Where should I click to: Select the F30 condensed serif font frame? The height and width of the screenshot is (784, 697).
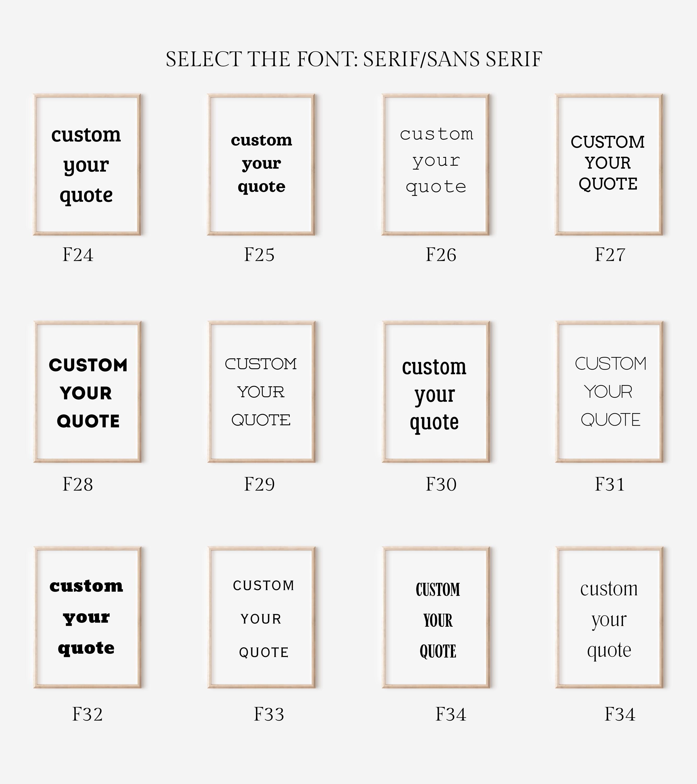pos(436,392)
